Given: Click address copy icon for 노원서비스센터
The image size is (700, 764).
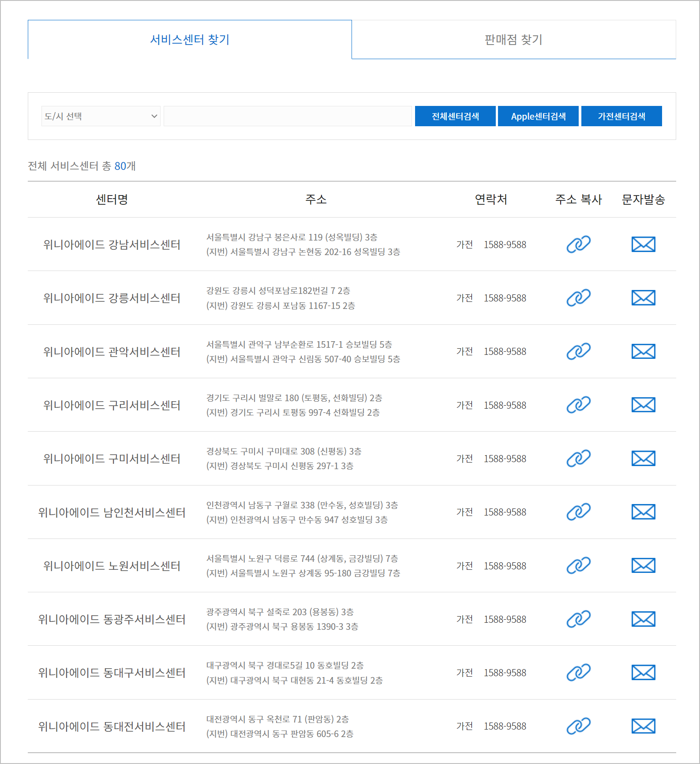Looking at the screenshot, I should (578, 565).
